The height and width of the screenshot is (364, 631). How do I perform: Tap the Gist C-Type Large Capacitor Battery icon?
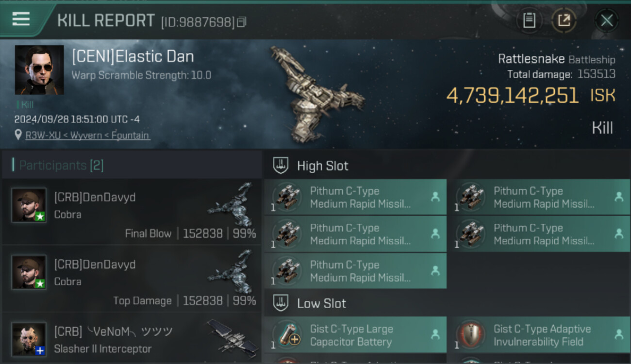pyautogui.click(x=287, y=335)
